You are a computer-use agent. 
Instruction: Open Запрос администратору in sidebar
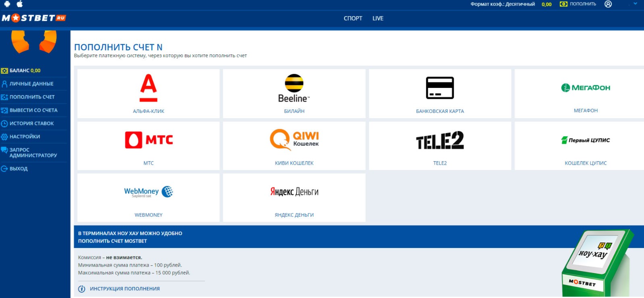[33, 152]
